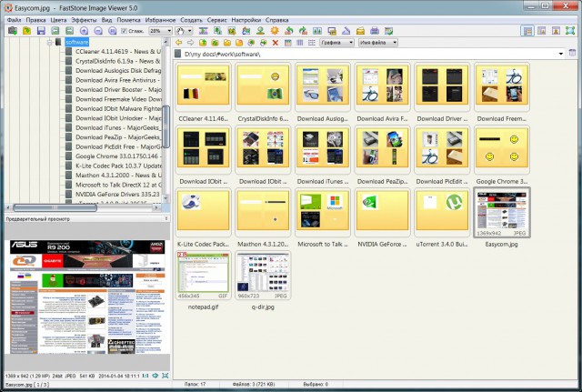Click the actual size zoom icon in toolbar
The image size is (582, 392).
click(x=112, y=31)
